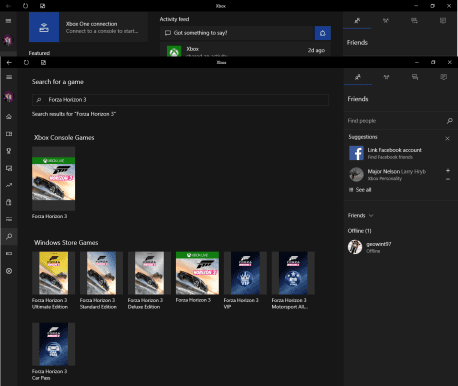
Task: Open the profile avatar in the front window sidebar
Action: 9,97
